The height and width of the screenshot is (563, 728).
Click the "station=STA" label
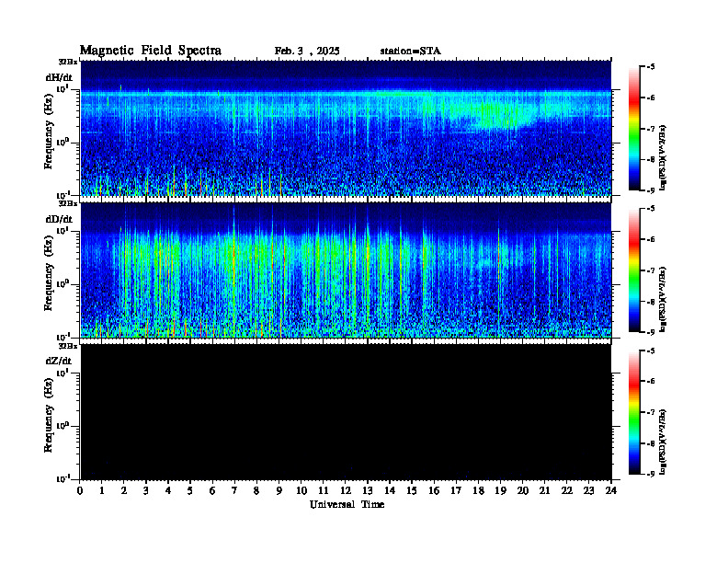click(411, 51)
